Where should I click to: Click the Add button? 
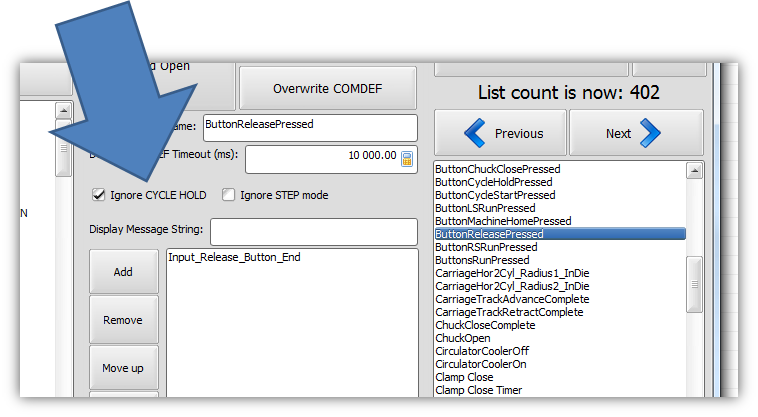click(x=122, y=272)
